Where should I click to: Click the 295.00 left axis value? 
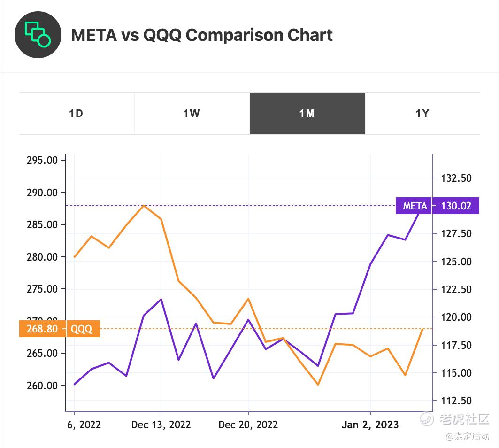[42, 160]
